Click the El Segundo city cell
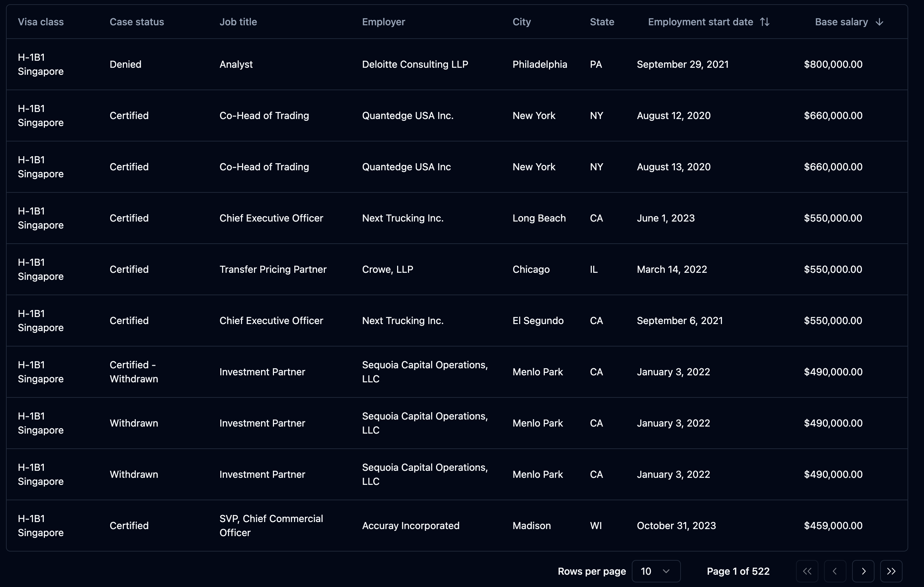This screenshot has height=587, width=924. (x=538, y=321)
